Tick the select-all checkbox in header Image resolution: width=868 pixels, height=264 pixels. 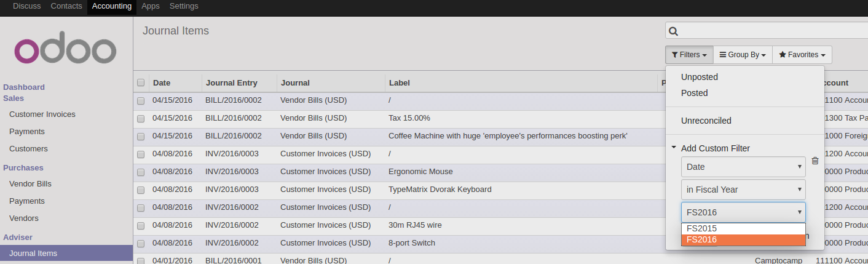pos(141,82)
